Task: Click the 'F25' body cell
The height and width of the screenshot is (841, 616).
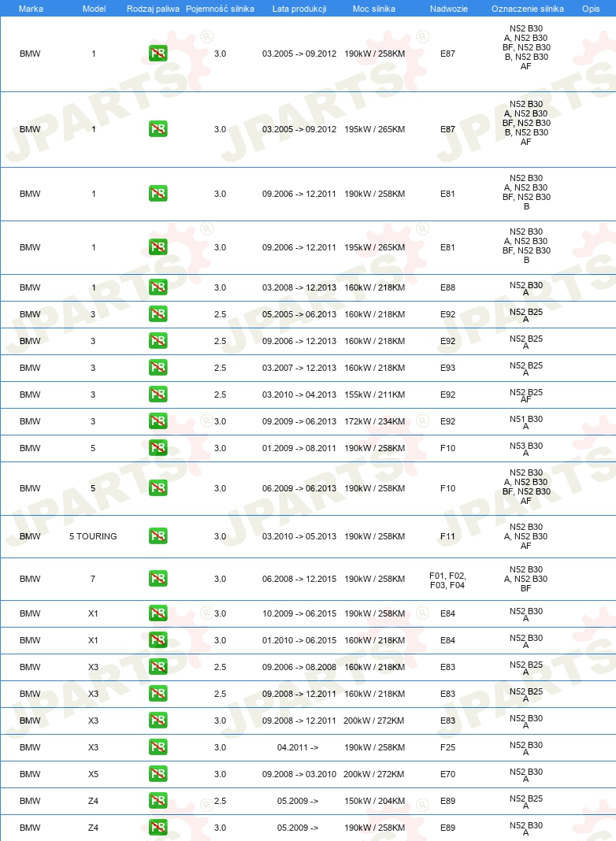Action: [x=447, y=747]
